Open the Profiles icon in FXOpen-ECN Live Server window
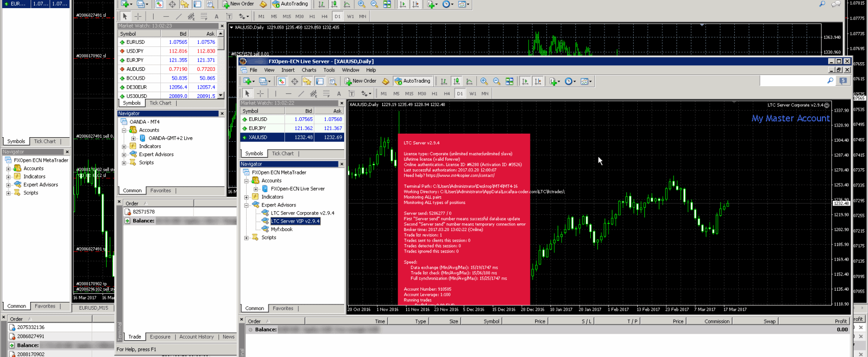868x357 pixels. (263, 81)
